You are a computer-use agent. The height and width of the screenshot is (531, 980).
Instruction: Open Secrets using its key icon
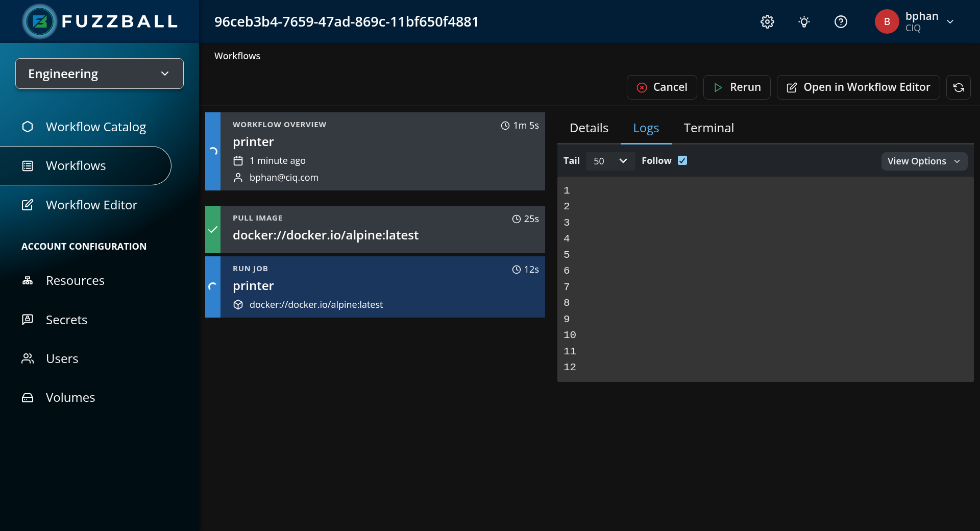(28, 319)
